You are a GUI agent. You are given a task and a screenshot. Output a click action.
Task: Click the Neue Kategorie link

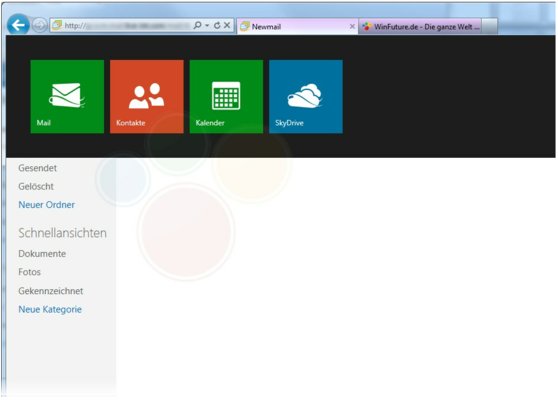point(50,310)
